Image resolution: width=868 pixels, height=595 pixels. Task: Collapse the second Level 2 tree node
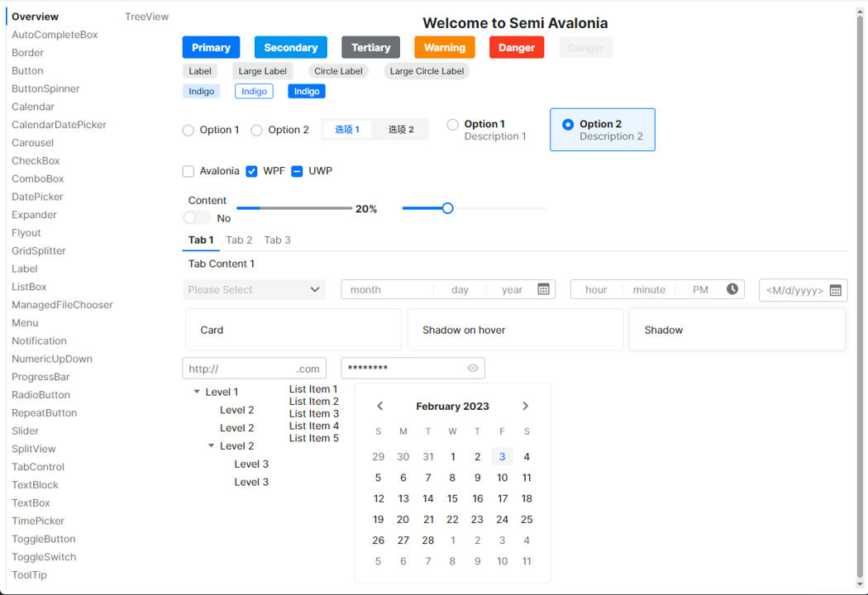(212, 446)
